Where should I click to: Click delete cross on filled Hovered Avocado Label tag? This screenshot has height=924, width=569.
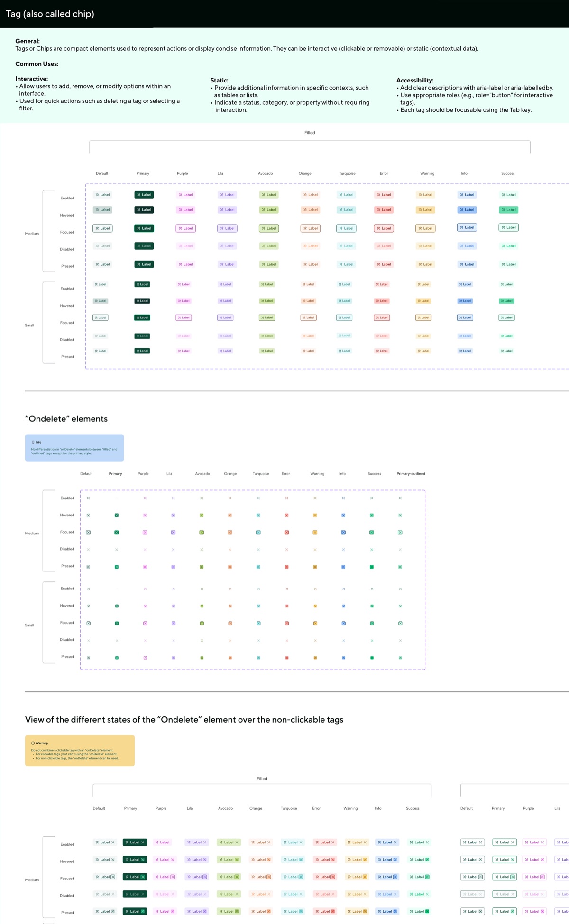pos(237,859)
